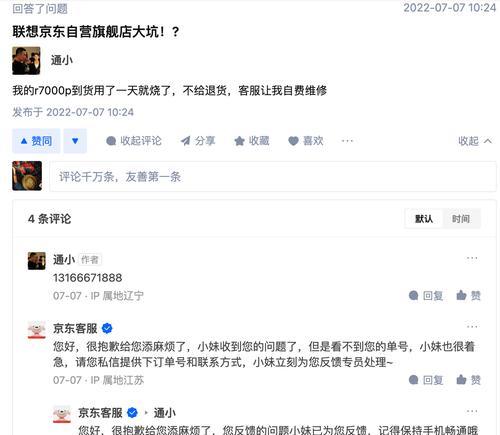The width and height of the screenshot is (500, 435).
Task: Open options menu on first 京东客服 comment
Action: (472, 326)
